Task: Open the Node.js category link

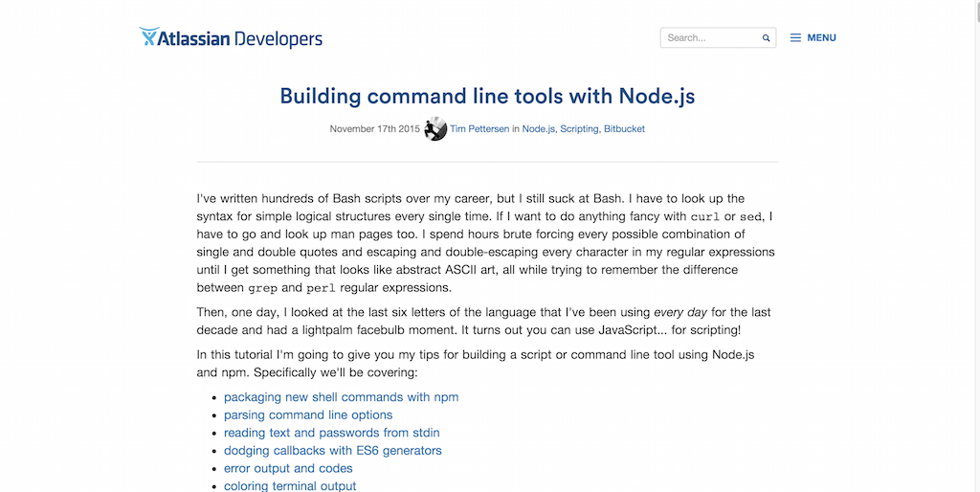Action: (540, 129)
